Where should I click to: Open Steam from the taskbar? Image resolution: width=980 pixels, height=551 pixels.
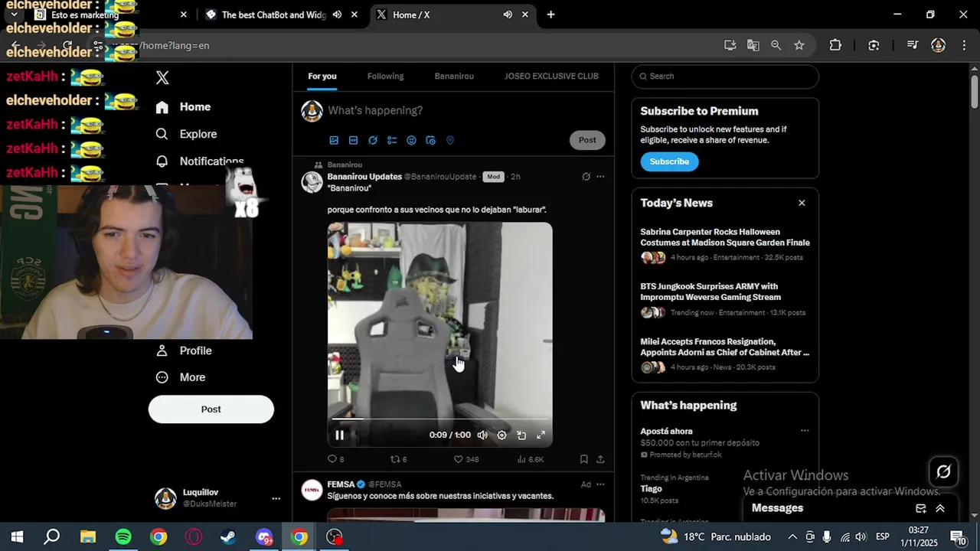coord(228,537)
